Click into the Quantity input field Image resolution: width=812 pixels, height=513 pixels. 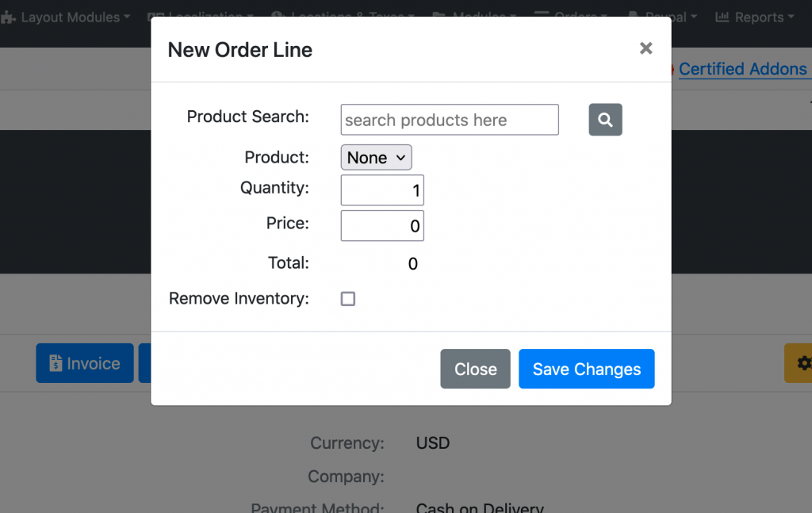382,190
